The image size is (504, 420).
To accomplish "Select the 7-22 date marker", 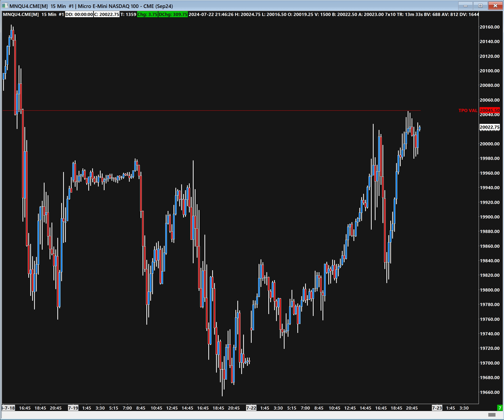I will point(251,408).
